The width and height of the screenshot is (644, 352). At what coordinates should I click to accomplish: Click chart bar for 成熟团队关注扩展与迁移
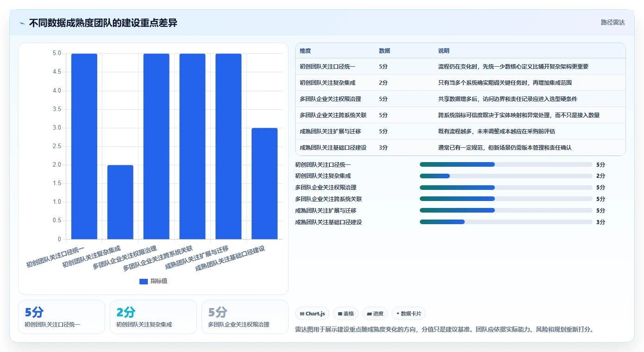click(x=228, y=146)
